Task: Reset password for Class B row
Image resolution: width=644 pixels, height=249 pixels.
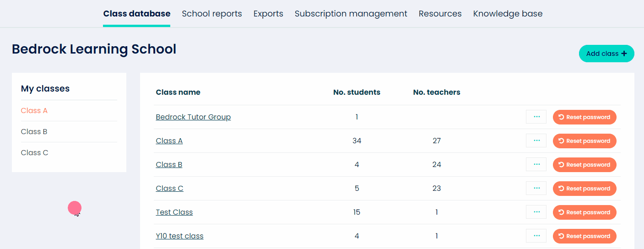Action: [584, 165]
